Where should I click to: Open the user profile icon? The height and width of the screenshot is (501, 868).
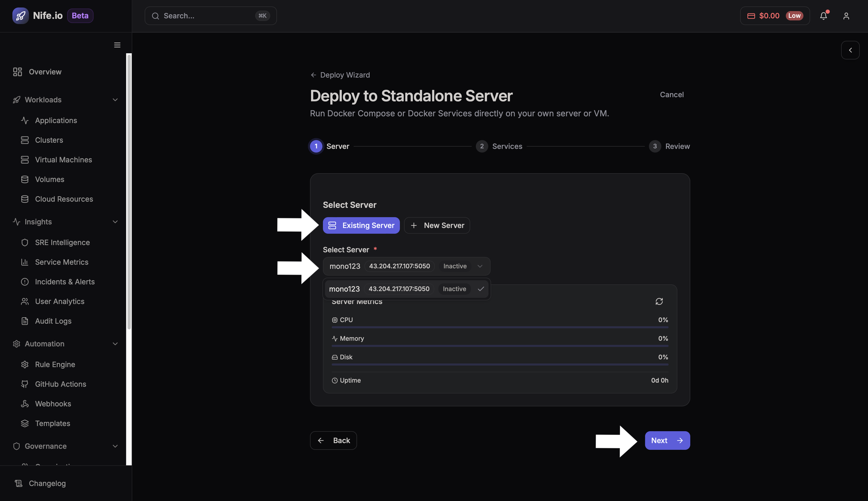pyautogui.click(x=846, y=16)
